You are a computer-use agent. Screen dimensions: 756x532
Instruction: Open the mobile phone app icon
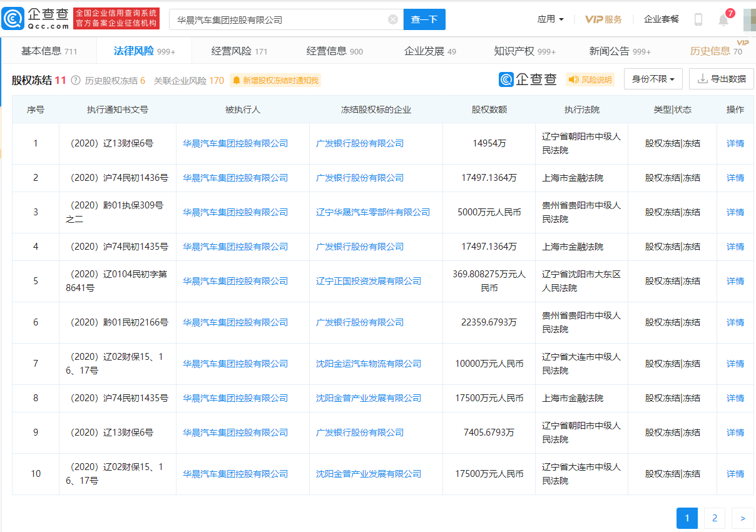698,19
